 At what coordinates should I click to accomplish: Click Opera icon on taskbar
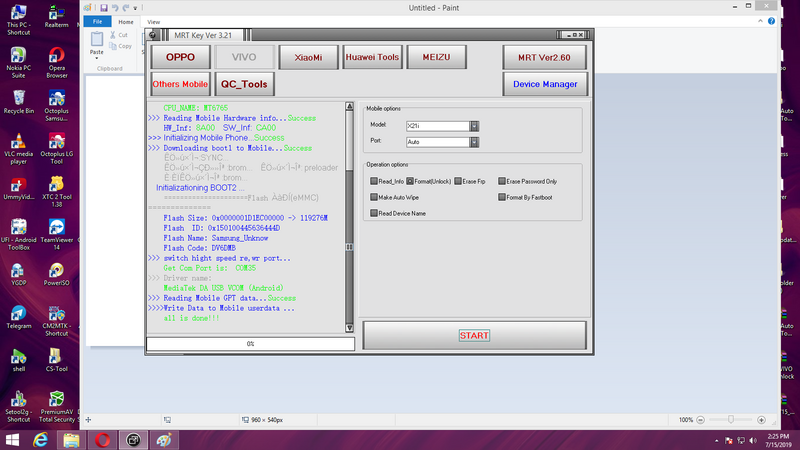click(x=102, y=440)
